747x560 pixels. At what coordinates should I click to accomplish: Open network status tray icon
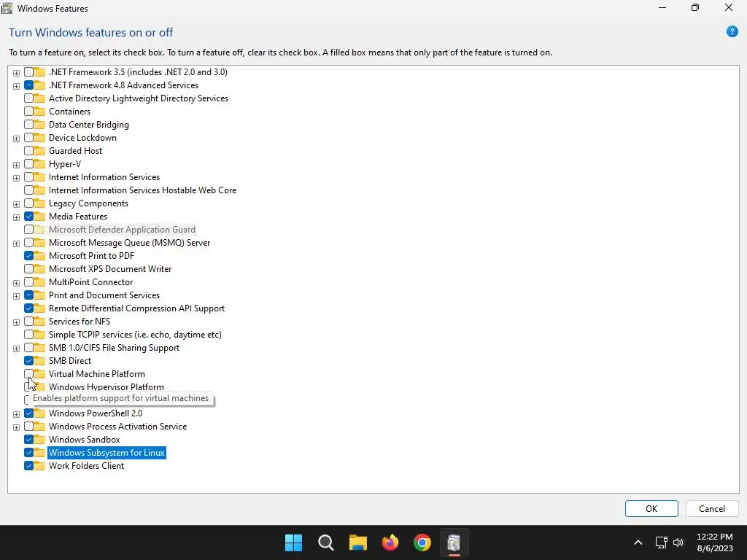661,542
